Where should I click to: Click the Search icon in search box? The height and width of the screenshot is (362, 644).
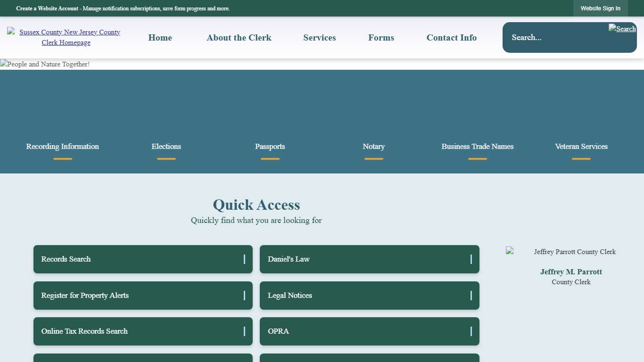coord(622,29)
